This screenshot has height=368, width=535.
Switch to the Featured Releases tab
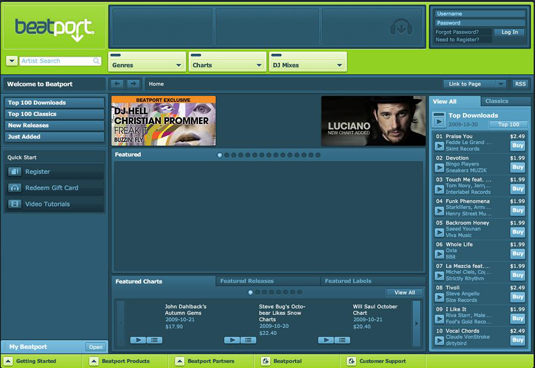(247, 281)
